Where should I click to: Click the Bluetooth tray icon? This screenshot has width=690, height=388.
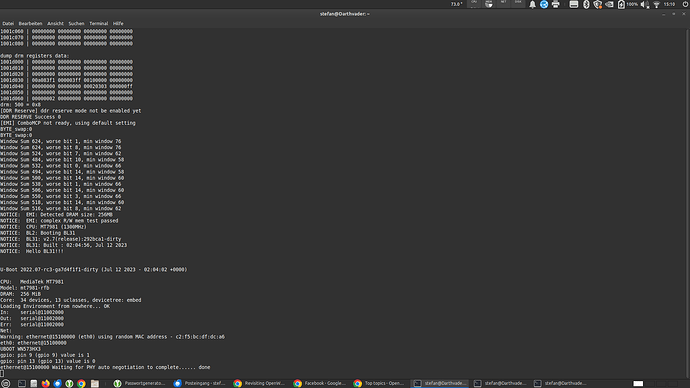(x=586, y=4)
